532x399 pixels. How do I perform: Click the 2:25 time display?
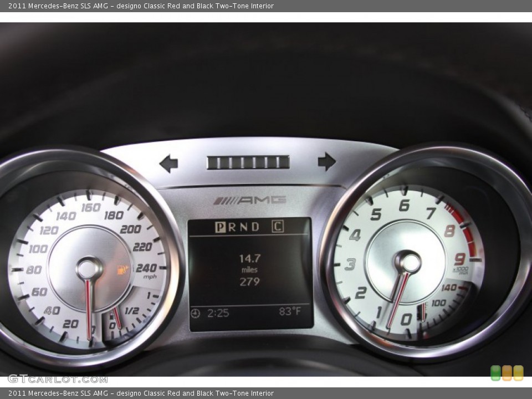(x=218, y=313)
